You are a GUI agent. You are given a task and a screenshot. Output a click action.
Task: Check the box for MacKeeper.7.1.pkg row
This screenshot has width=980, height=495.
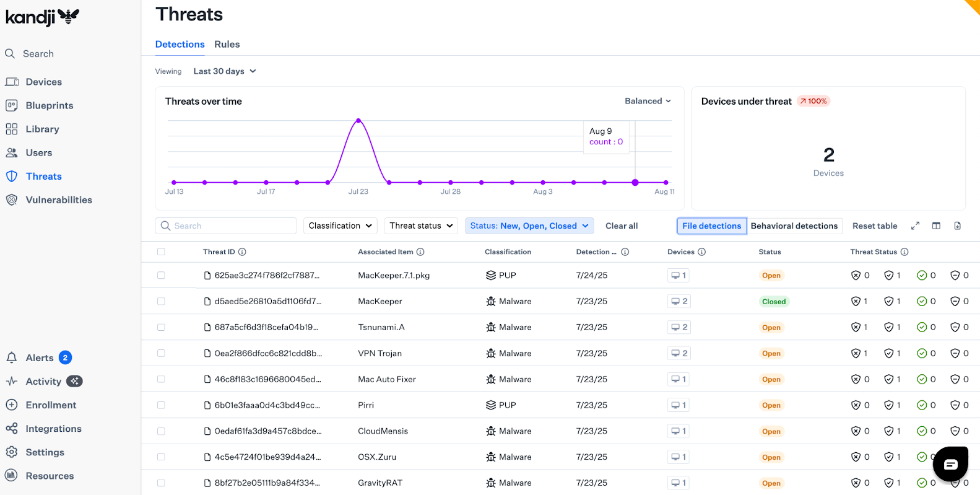[161, 276]
